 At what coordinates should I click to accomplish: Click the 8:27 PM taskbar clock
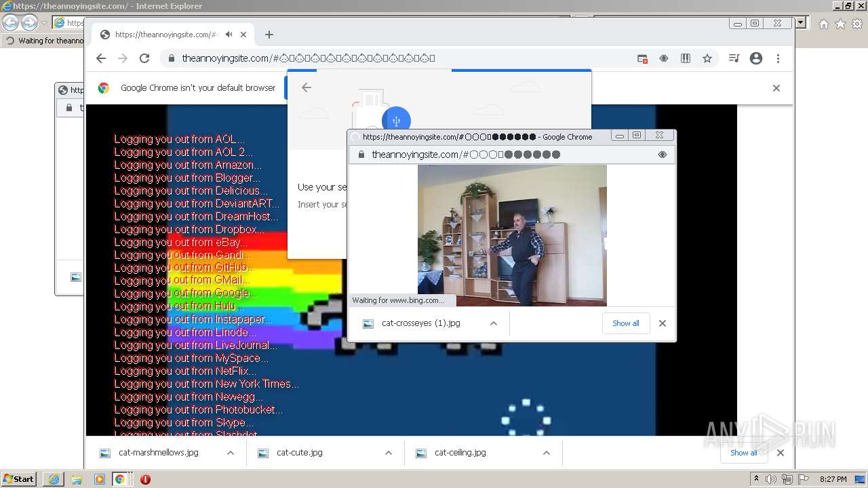tap(833, 479)
